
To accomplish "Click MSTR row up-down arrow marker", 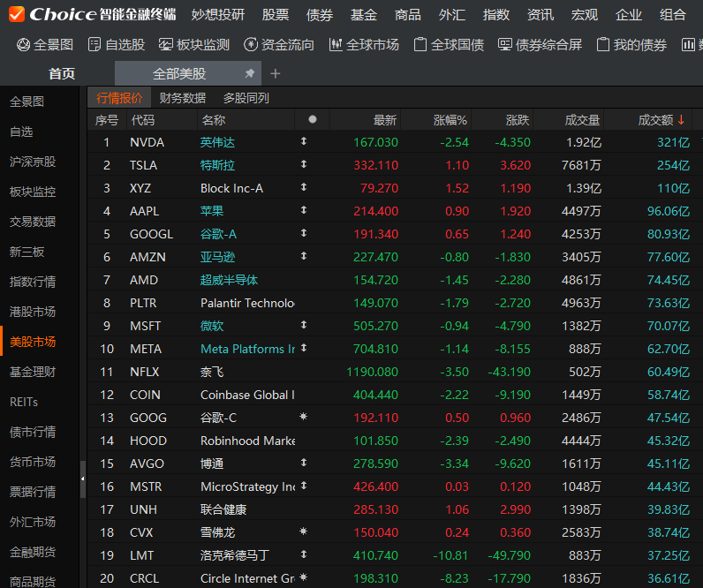I will (x=304, y=486).
